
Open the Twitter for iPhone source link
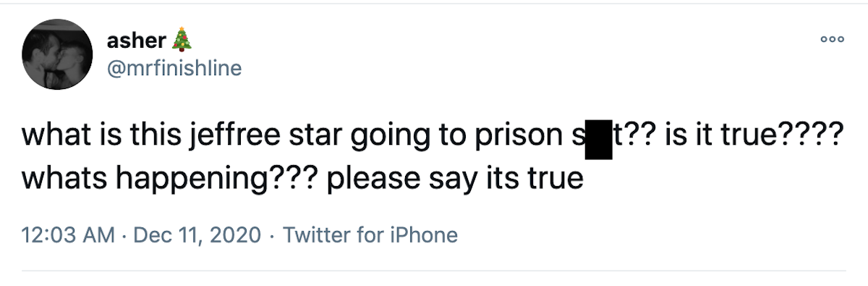click(370, 235)
